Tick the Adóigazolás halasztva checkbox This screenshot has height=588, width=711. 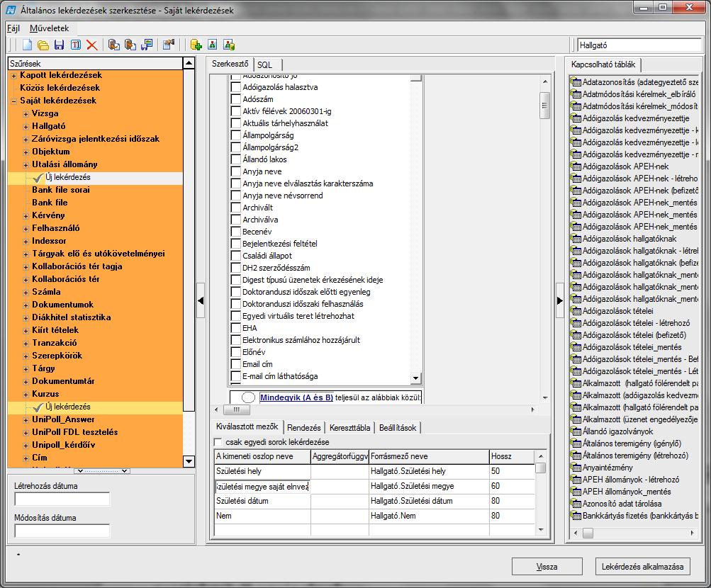[236, 87]
